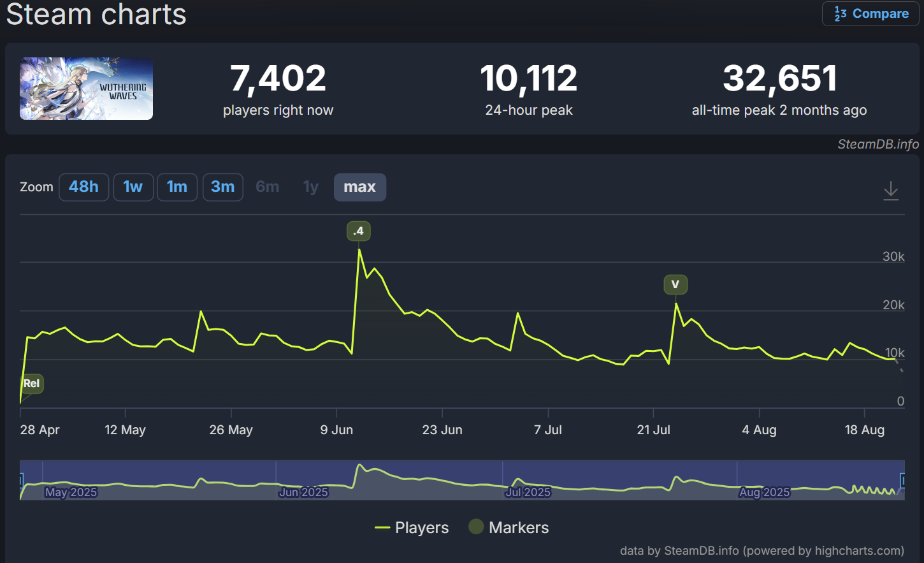Click the 4 Aug axis label
The height and width of the screenshot is (563, 924).
[x=759, y=430]
